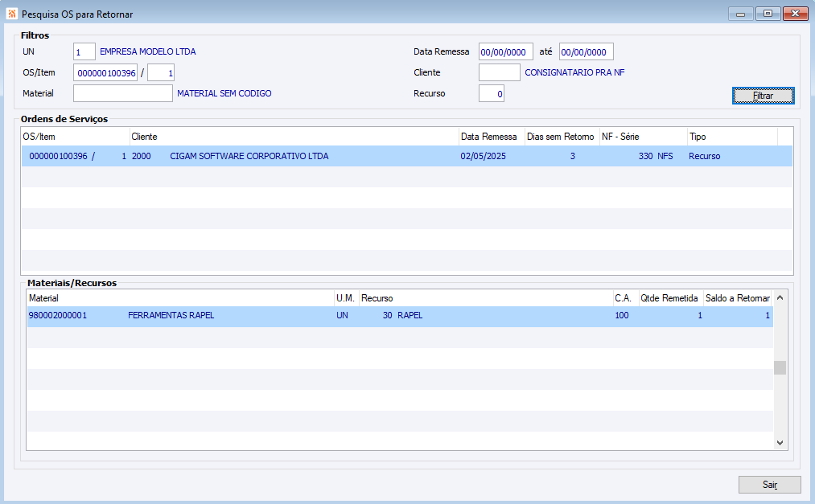The width and height of the screenshot is (815, 504).
Task: Click the materials list scroll up arrow
Action: point(780,297)
